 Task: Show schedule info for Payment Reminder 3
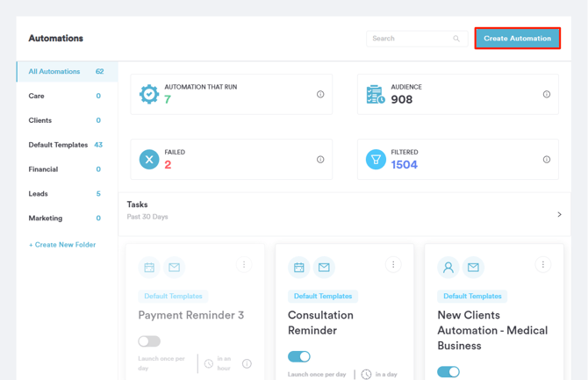click(247, 363)
